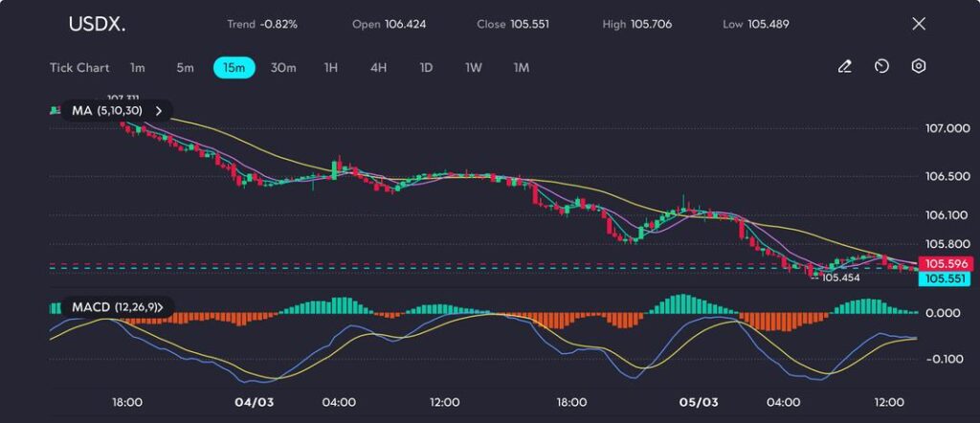Select the monthly 1M timeframe

522,68
